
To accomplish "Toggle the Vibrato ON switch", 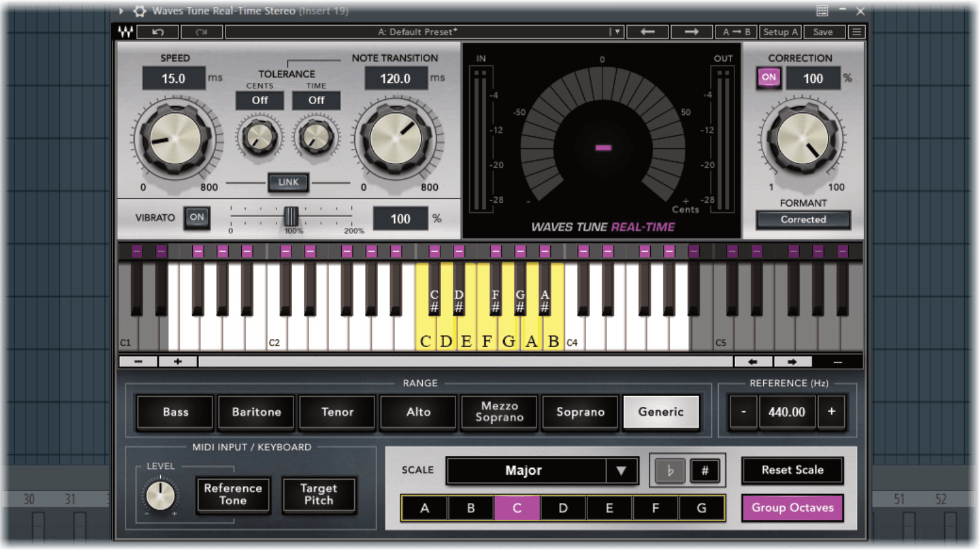I will [197, 217].
